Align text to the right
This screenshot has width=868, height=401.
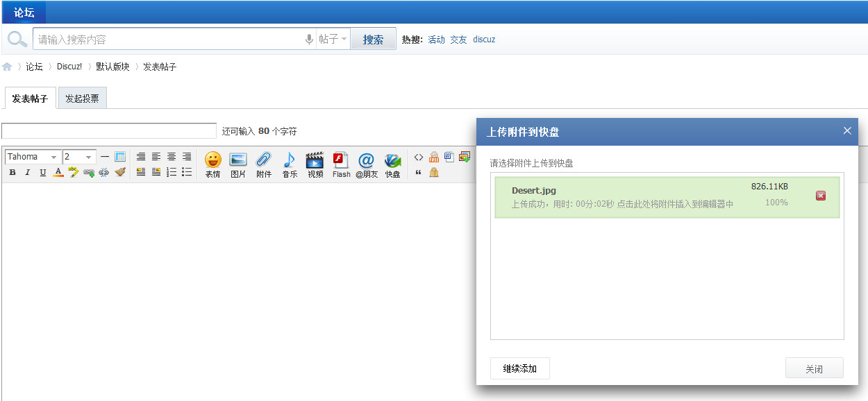point(187,157)
